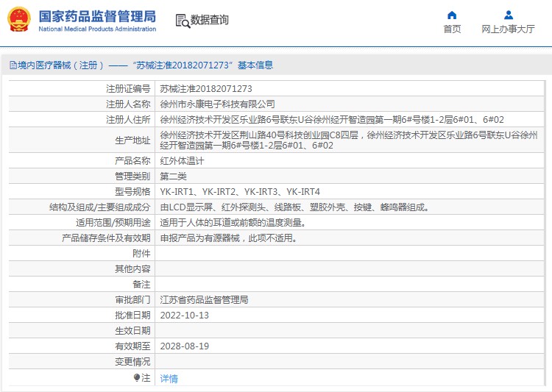Click the 生效日期 label
552x392 pixels.
pos(132,331)
